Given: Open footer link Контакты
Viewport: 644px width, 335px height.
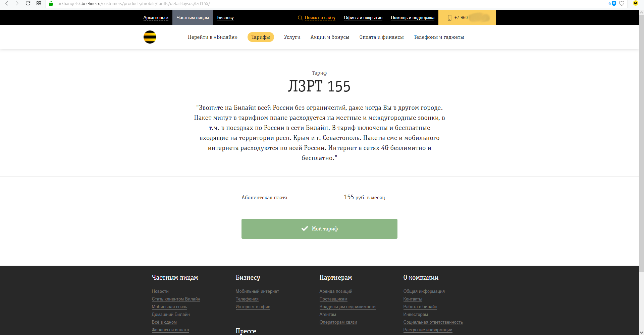Looking at the screenshot, I should tap(413, 299).
